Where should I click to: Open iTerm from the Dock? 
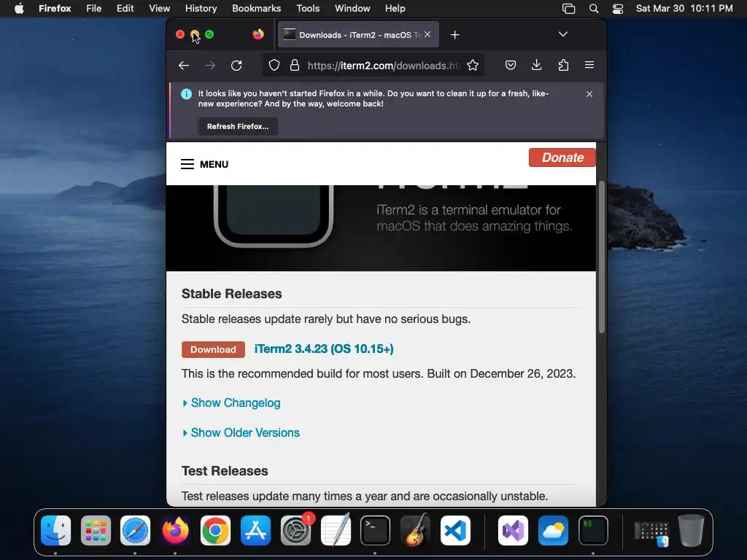tap(593, 531)
